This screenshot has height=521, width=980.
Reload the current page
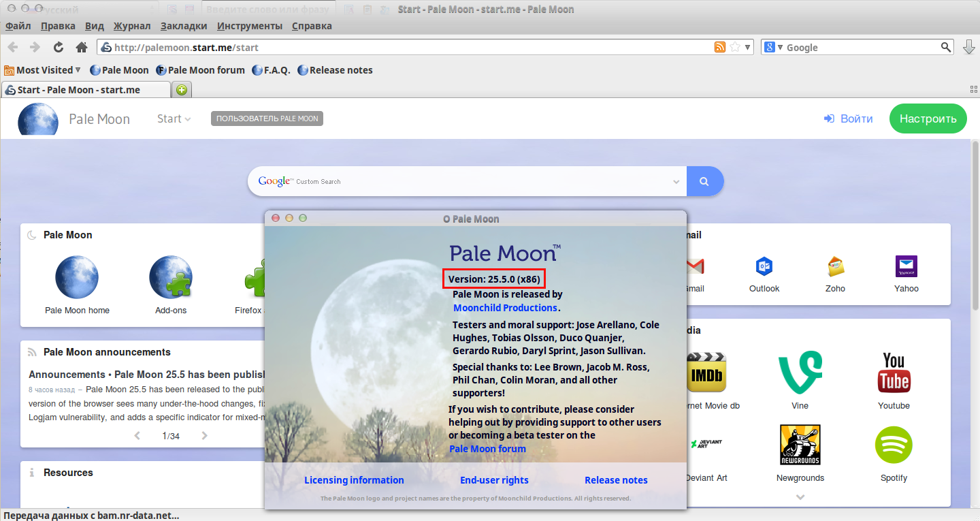(x=59, y=48)
